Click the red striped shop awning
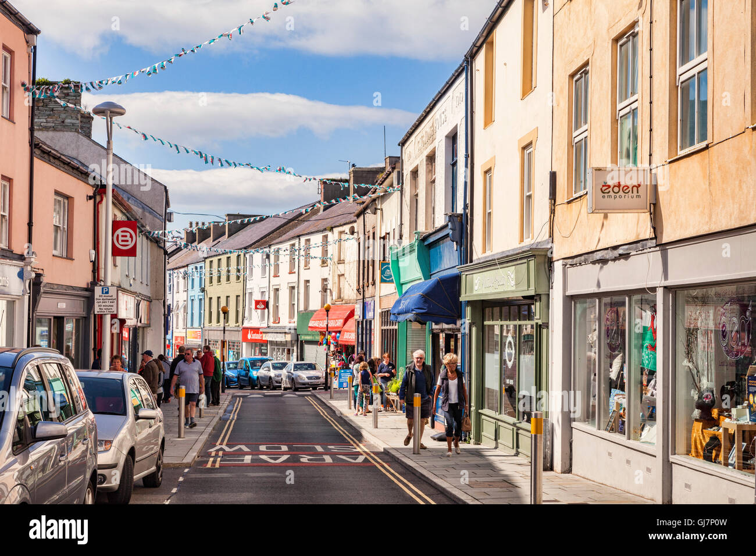Image resolution: width=756 pixels, height=556 pixels. click(331, 319)
